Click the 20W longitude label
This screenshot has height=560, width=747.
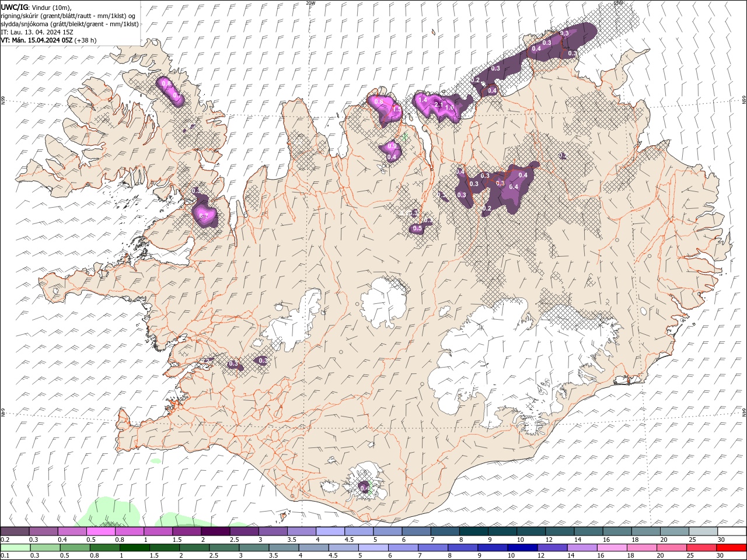310,3
